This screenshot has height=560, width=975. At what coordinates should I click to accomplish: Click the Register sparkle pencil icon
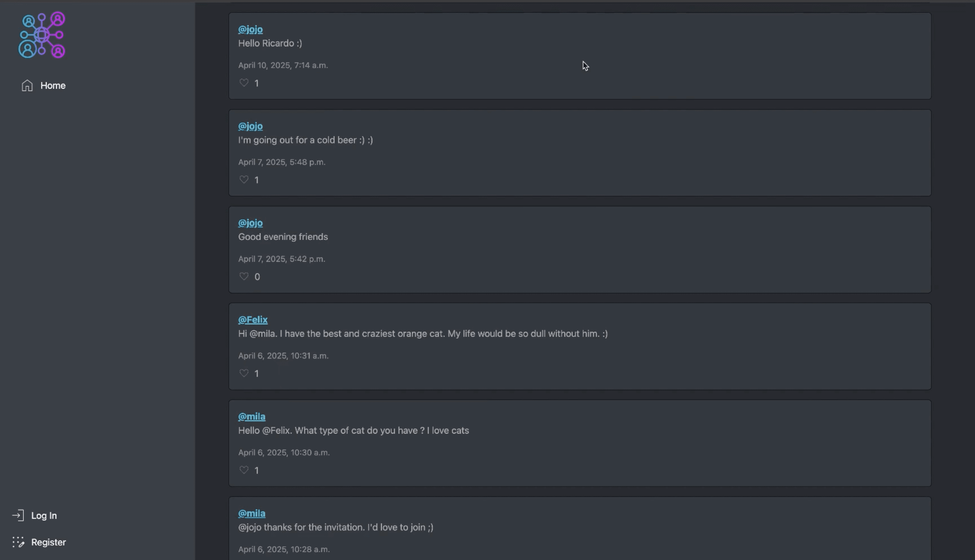pos(18,542)
